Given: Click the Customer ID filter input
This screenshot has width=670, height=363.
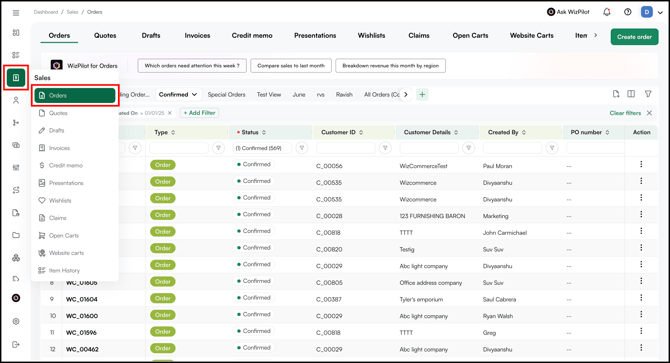Looking at the screenshot, I should tap(346, 148).
